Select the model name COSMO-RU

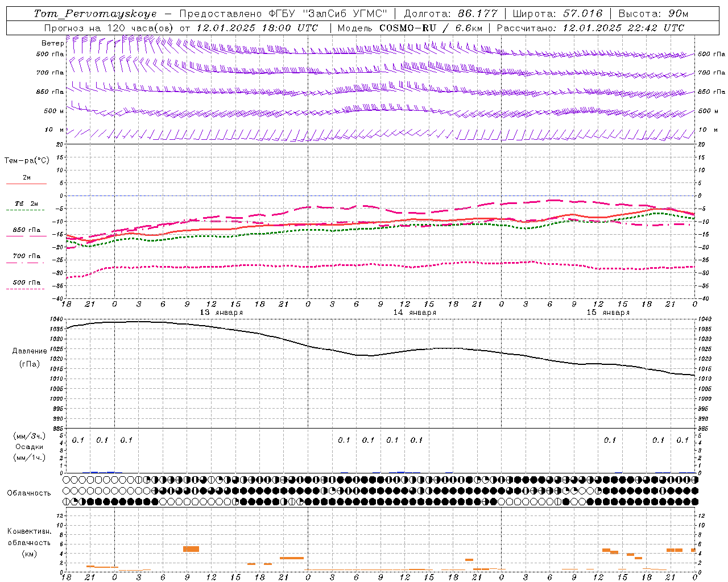pyautogui.click(x=408, y=28)
